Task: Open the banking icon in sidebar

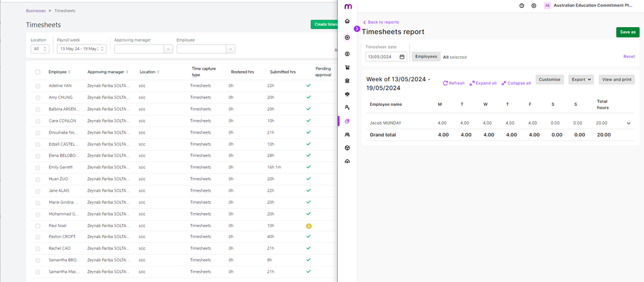Action: tap(347, 80)
